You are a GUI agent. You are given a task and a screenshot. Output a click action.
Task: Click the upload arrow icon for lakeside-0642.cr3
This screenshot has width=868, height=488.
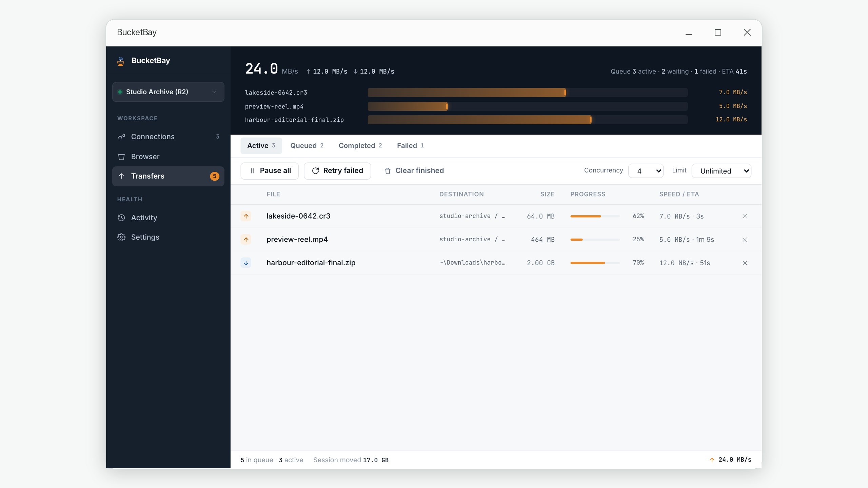(246, 216)
